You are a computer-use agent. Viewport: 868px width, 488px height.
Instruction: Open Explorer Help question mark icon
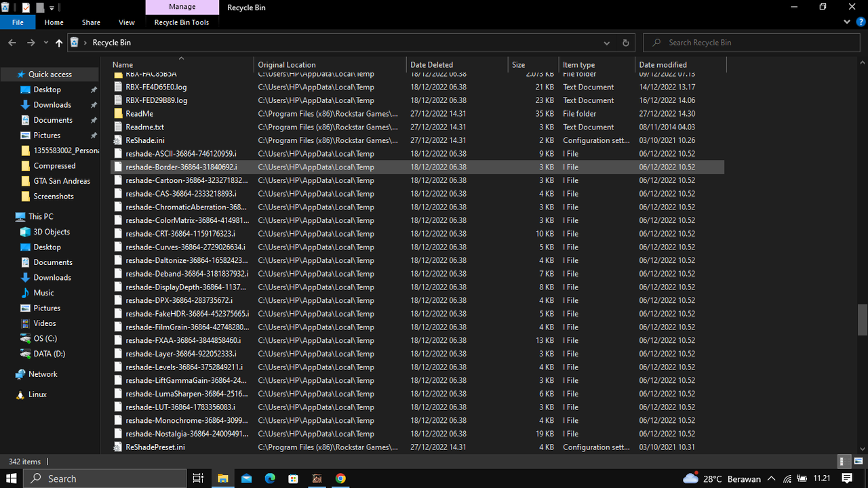tap(861, 22)
